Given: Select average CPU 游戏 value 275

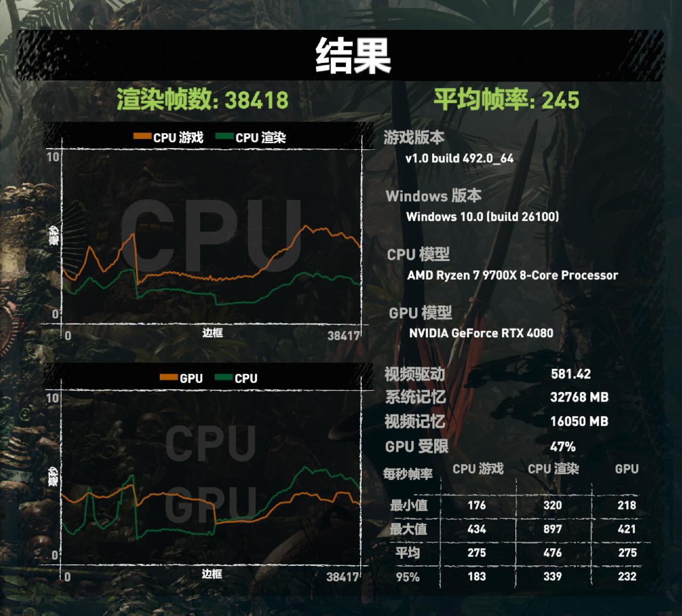Looking at the screenshot, I should point(476,553).
